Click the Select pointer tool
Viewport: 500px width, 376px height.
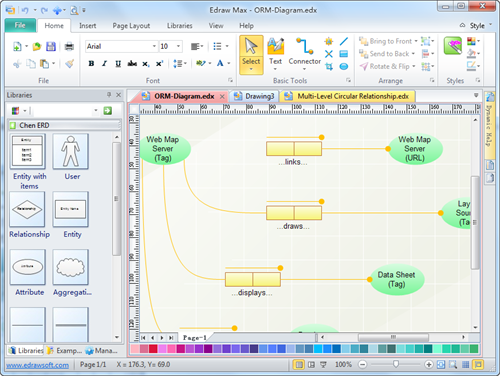[x=251, y=55]
